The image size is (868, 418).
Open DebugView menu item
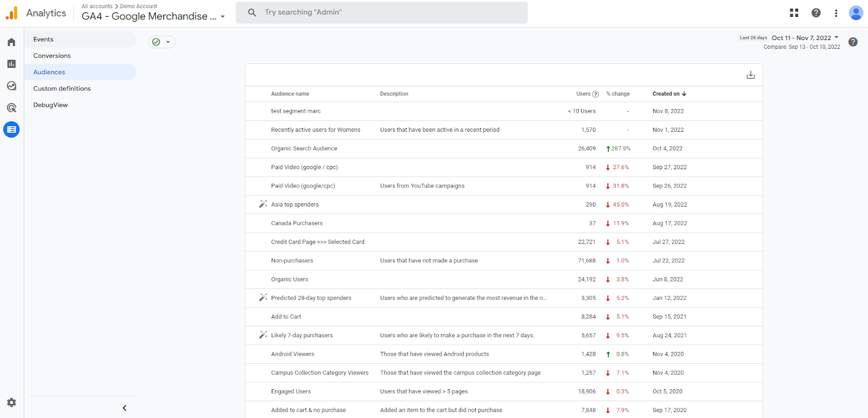coord(80,105)
